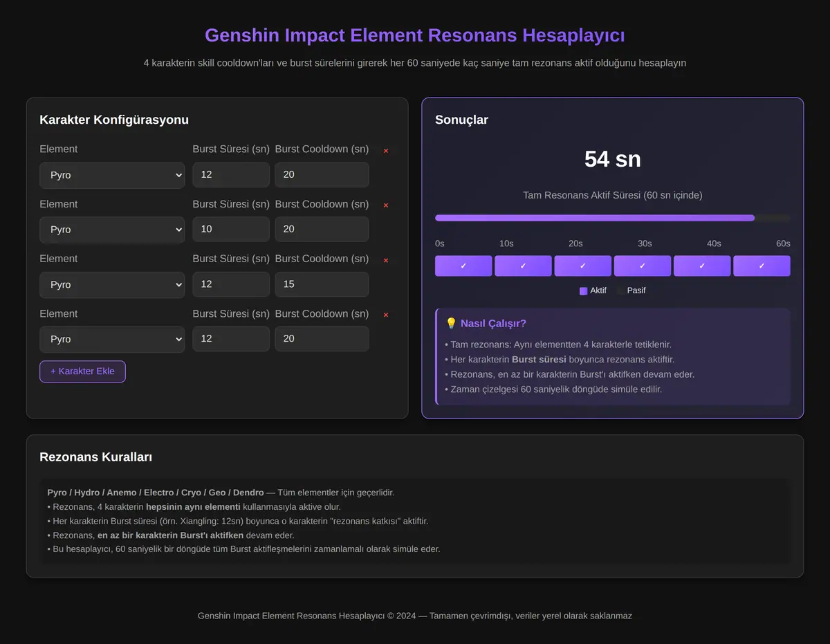This screenshot has width=830, height=644.
Task: Edit third character's Burst Süresi field
Action: [x=231, y=284]
